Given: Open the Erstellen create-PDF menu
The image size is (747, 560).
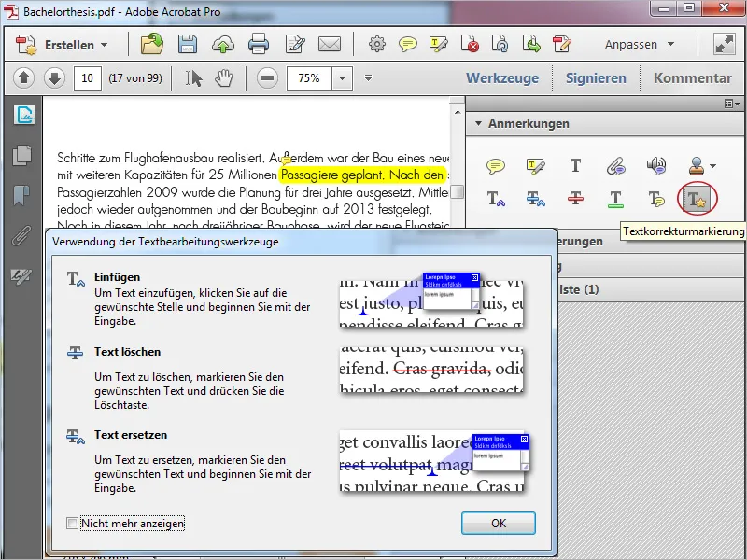Looking at the screenshot, I should pyautogui.click(x=62, y=45).
